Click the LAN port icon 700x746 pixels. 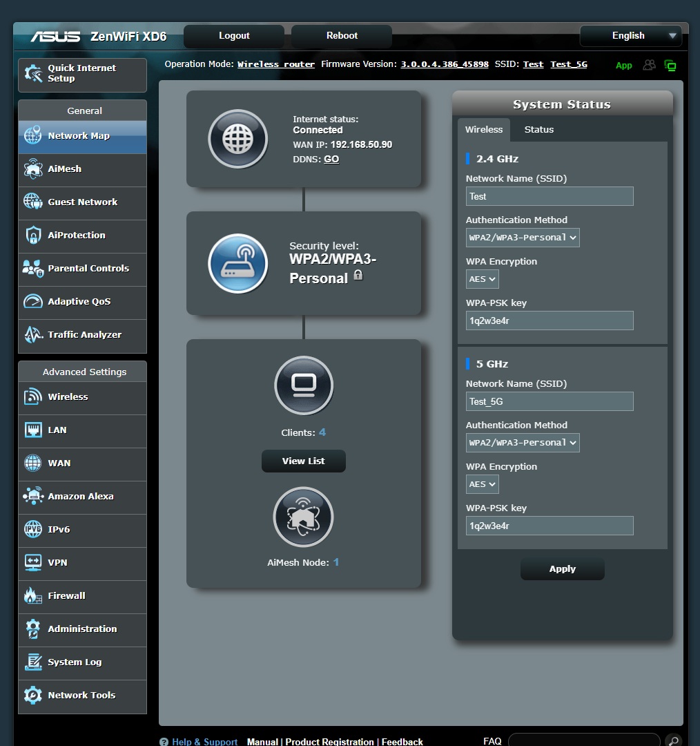coord(33,430)
